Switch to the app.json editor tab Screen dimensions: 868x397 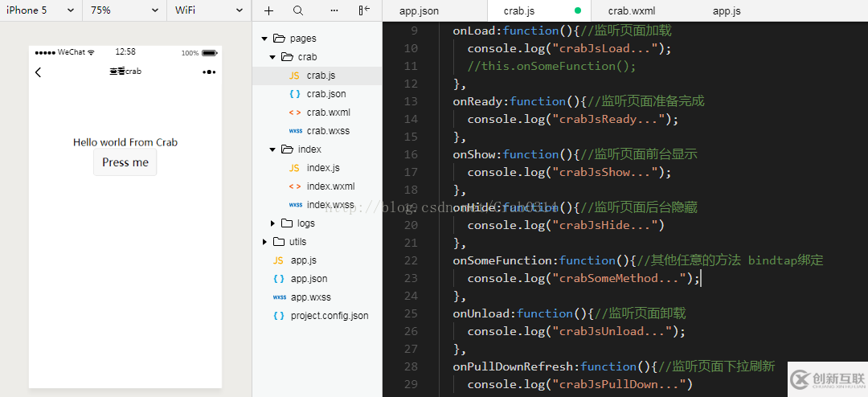(419, 11)
